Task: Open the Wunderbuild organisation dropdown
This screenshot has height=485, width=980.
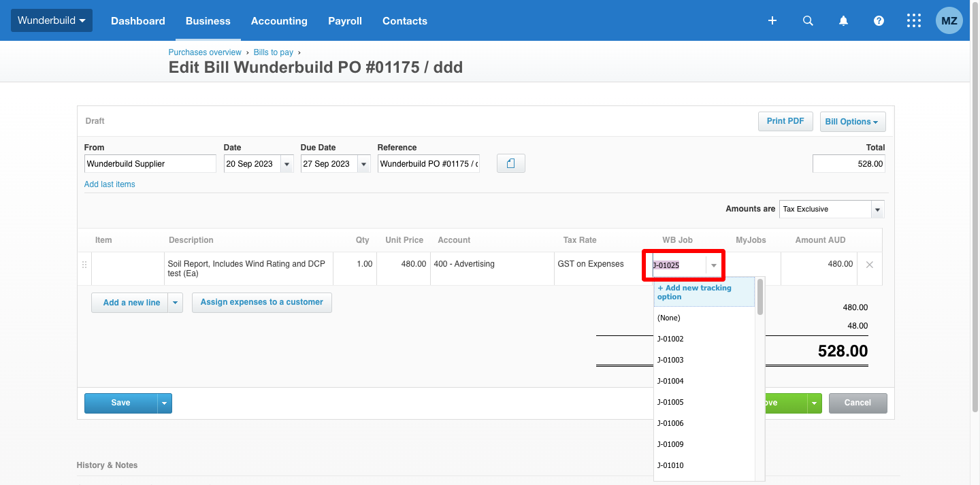Action: click(52, 20)
